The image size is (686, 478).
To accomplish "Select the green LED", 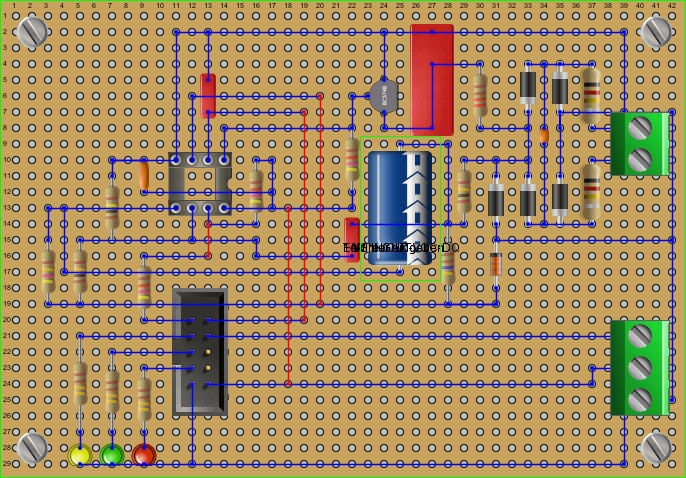I will (x=112, y=455).
